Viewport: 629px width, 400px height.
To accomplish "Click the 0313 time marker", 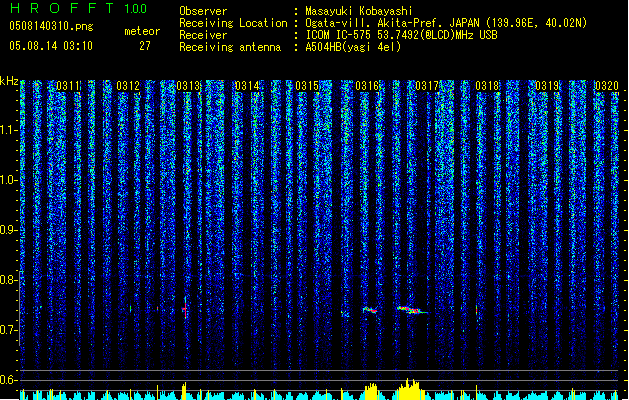I will point(188,85).
